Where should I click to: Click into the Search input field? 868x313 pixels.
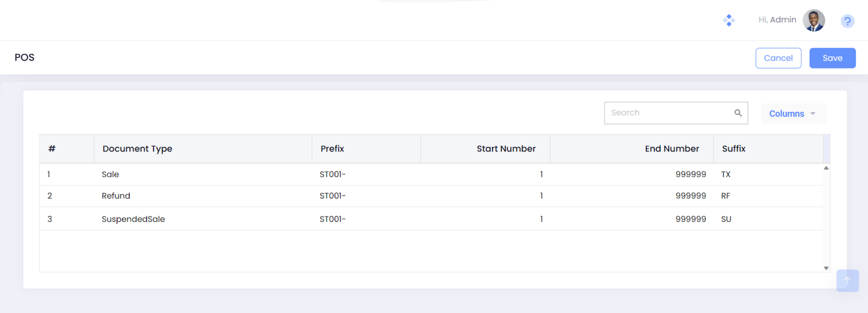[669, 113]
